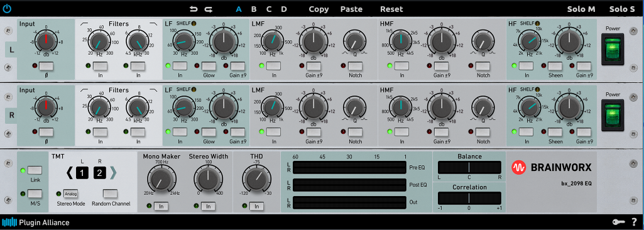644x230 pixels.
Task: Click the undo arrow icon
Action: click(x=194, y=9)
